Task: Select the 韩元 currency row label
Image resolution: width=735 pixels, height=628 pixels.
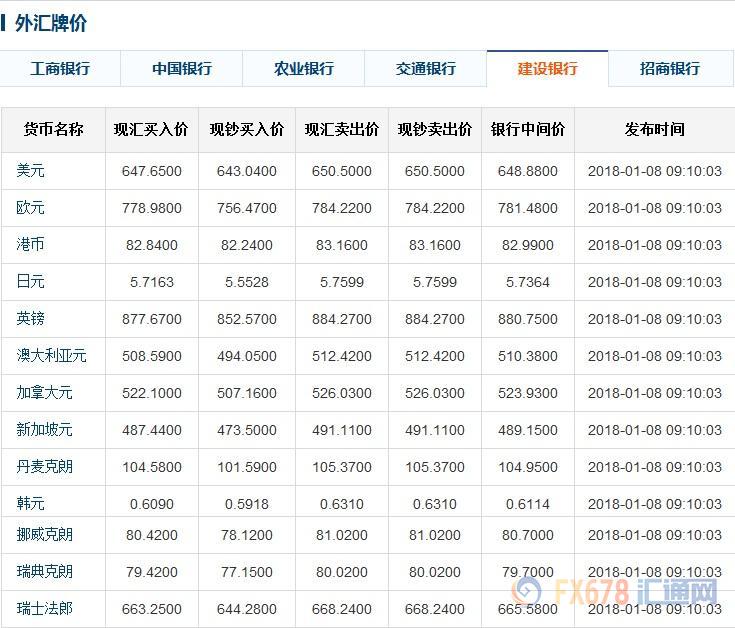Action: 30,504
